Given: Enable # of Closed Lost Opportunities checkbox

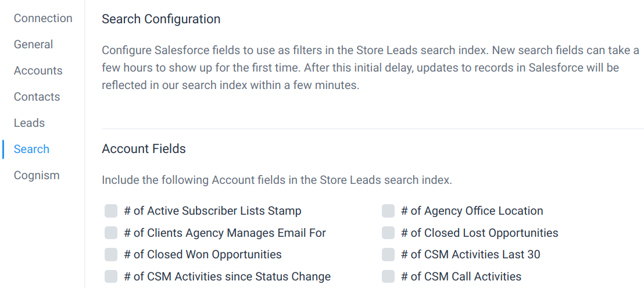Looking at the screenshot, I should 388,233.
